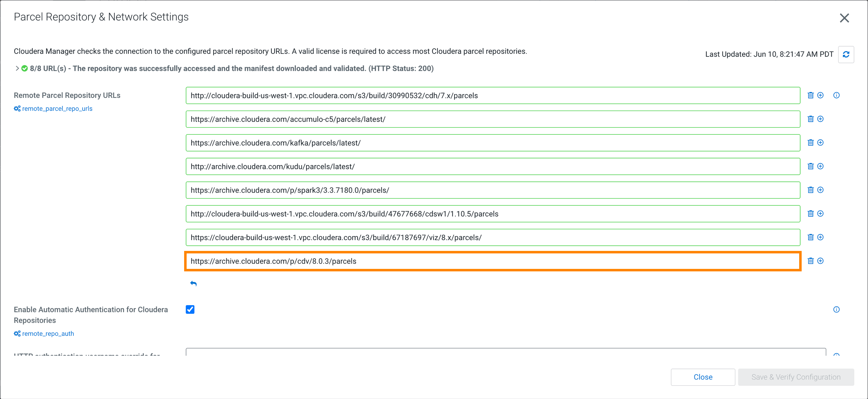This screenshot has height=399, width=868.
Task: Focus the cdh 7.x parcels URL field
Action: click(492, 96)
